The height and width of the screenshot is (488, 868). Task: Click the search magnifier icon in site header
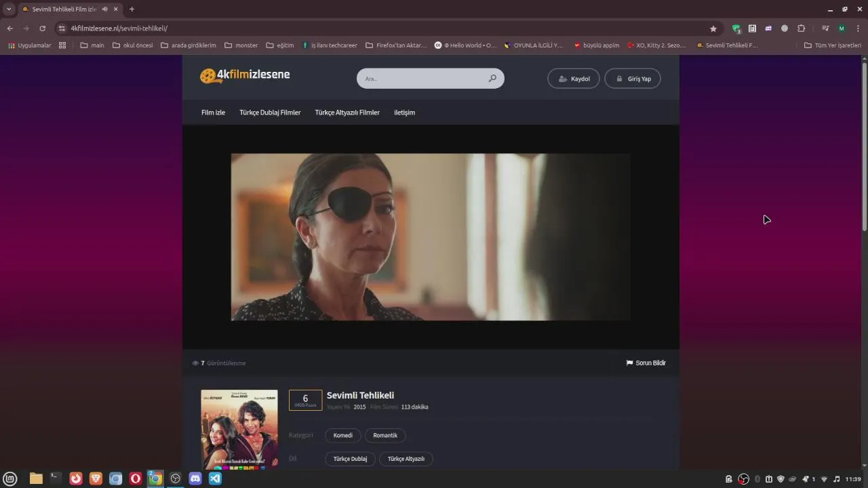[492, 79]
